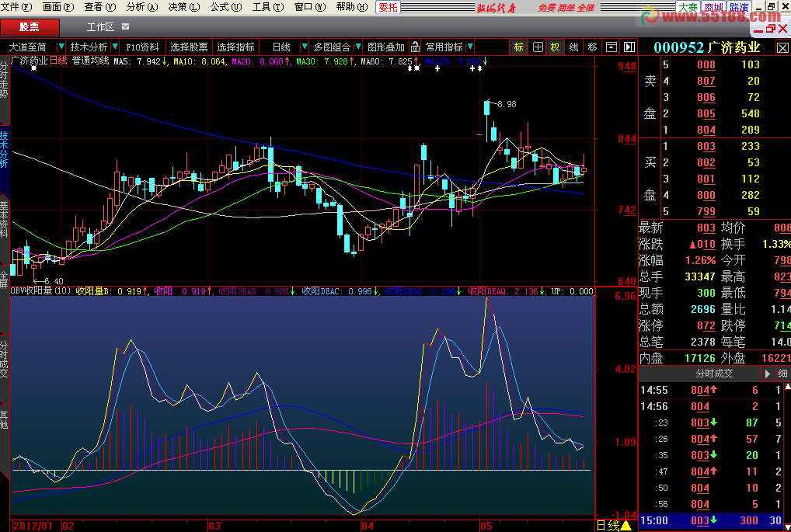Expand the 大道至简 dropdown
This screenshot has width=791, height=532.
[x=61, y=47]
